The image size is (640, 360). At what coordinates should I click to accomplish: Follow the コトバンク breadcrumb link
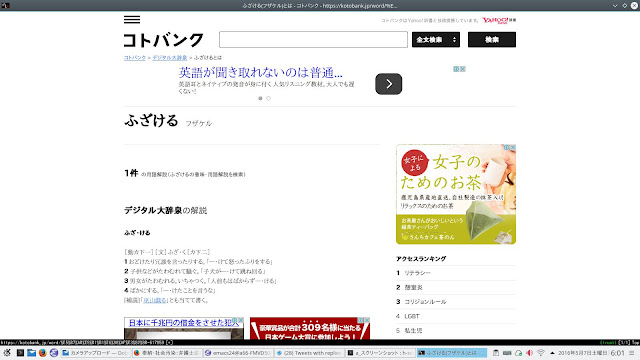135,58
